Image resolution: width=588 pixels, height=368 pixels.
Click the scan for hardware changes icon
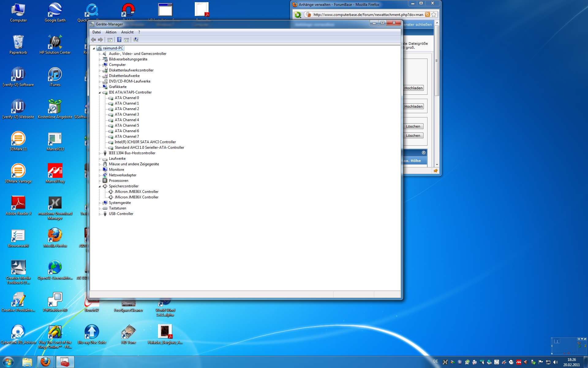(x=136, y=40)
